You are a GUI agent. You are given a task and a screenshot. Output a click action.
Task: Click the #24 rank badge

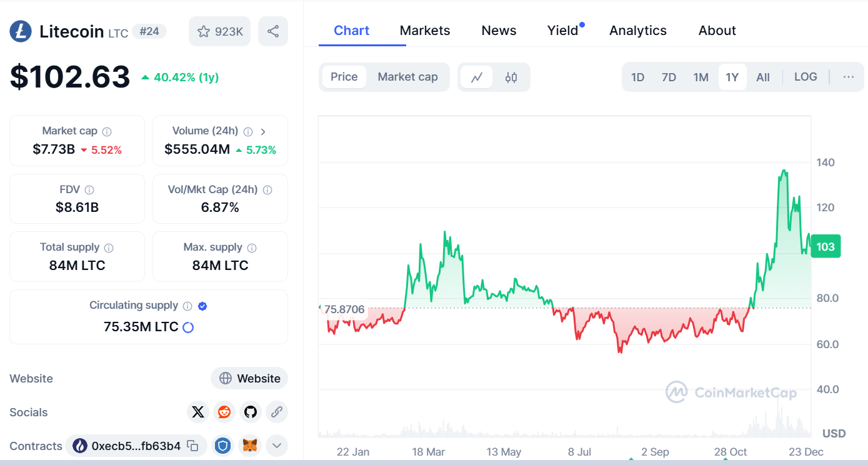(x=149, y=31)
